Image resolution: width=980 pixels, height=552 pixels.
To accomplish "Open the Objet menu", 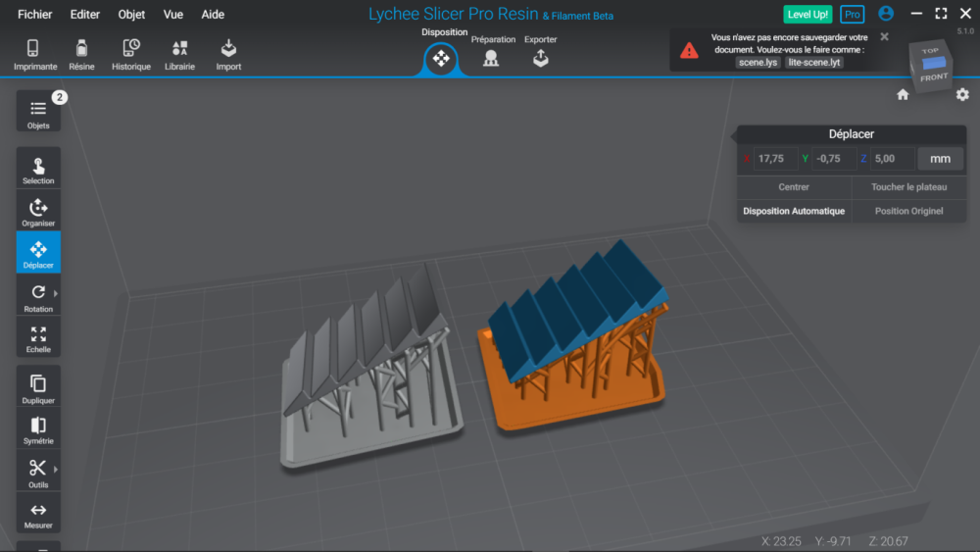I will [131, 15].
